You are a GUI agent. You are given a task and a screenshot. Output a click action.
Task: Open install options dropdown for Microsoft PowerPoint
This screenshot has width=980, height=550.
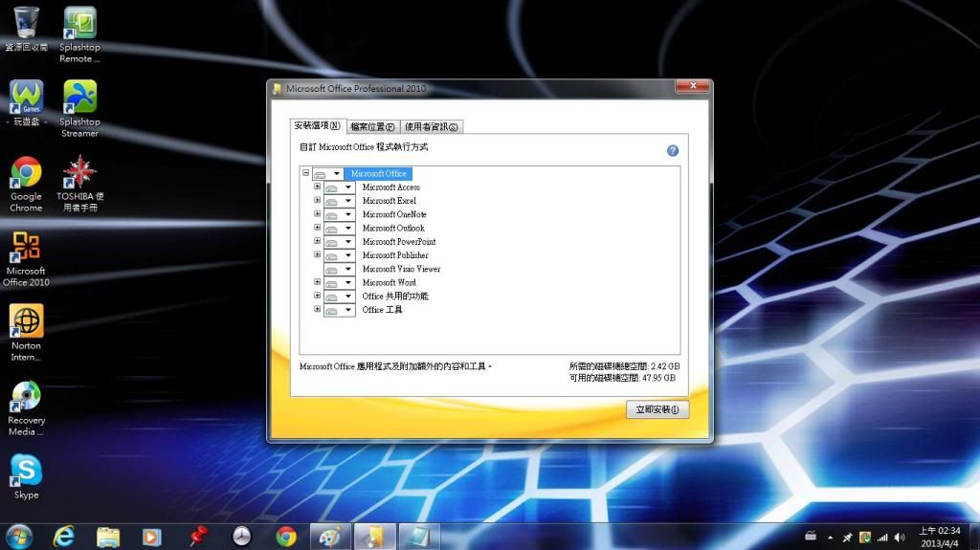pyautogui.click(x=340, y=242)
